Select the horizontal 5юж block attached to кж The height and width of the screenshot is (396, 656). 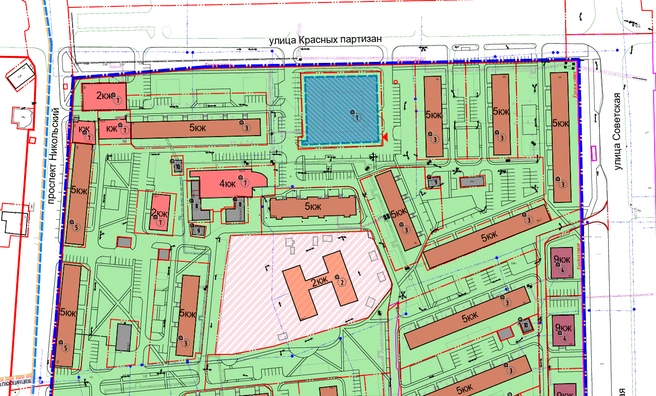(196, 128)
